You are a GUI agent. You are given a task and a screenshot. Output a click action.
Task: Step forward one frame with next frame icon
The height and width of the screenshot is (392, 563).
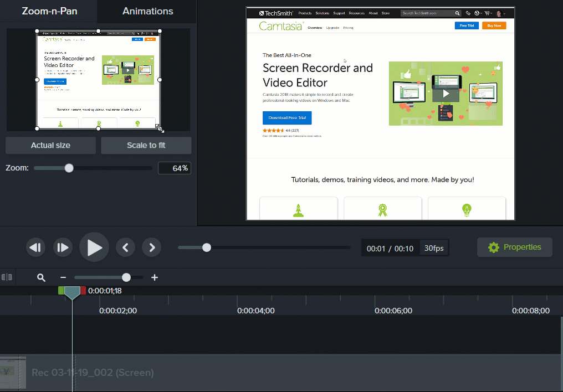pyautogui.click(x=63, y=247)
